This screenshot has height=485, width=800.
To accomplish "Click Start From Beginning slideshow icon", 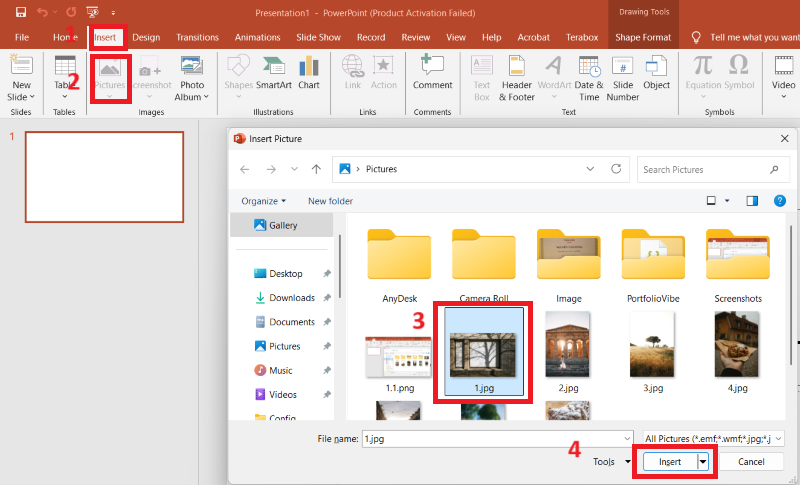I will (92, 12).
